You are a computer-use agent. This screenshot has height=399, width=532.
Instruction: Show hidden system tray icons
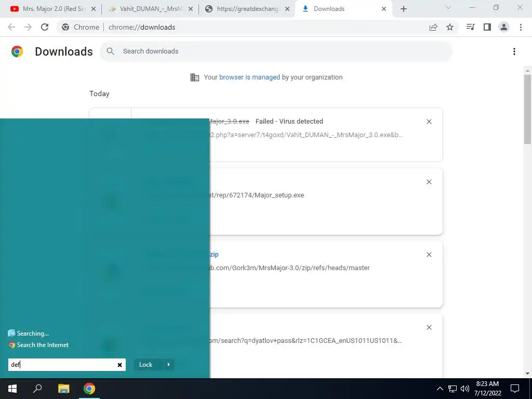440,389
